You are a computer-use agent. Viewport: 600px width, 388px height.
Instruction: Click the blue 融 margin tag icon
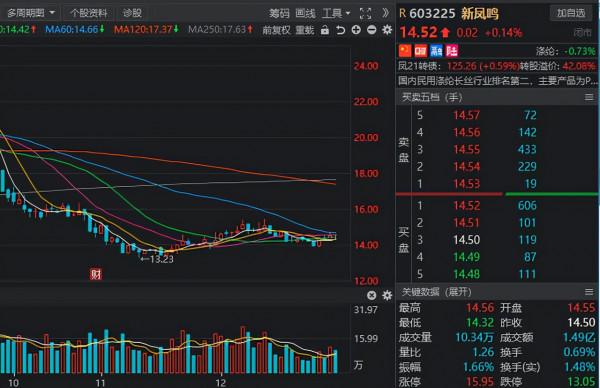tap(436, 51)
